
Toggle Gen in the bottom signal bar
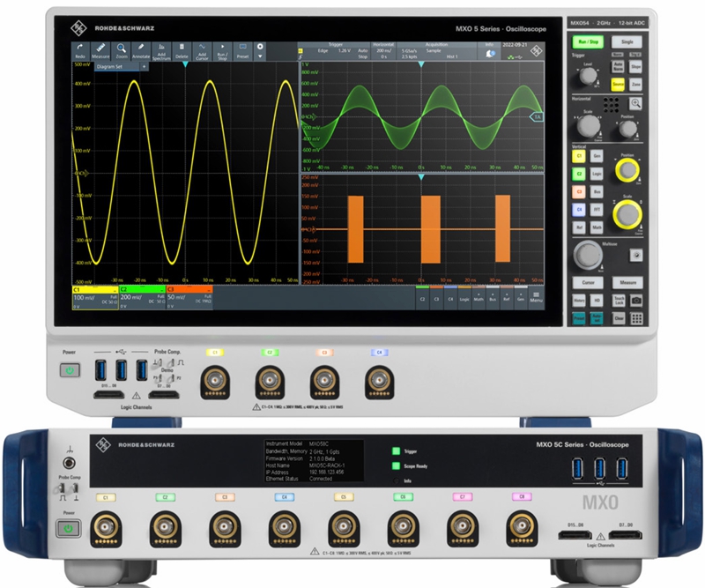521,297
